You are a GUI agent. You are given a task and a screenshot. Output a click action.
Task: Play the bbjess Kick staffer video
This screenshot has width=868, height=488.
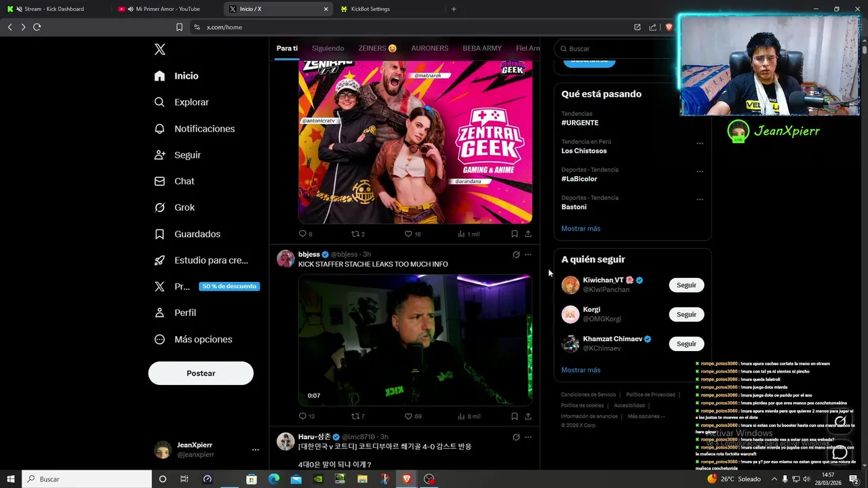click(415, 340)
